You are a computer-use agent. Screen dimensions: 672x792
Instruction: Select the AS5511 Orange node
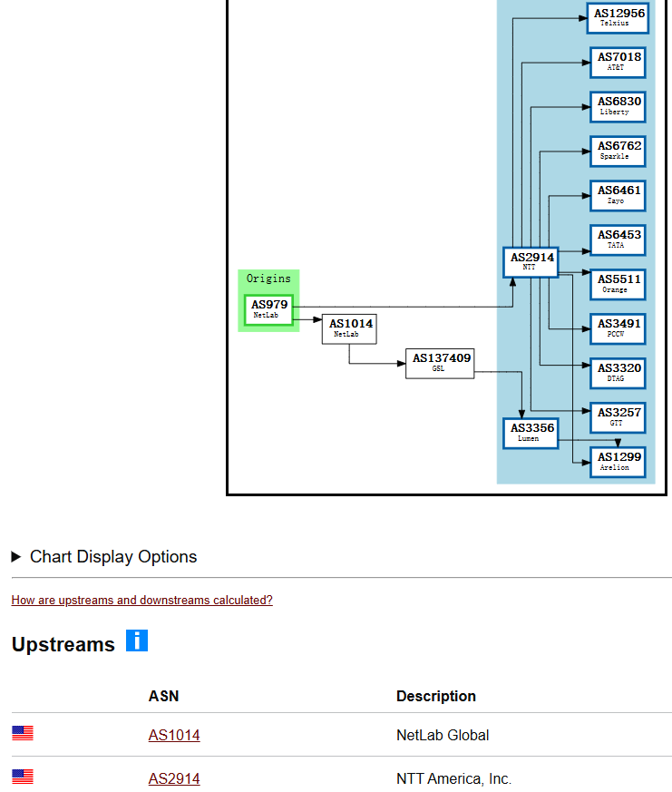[x=618, y=284]
